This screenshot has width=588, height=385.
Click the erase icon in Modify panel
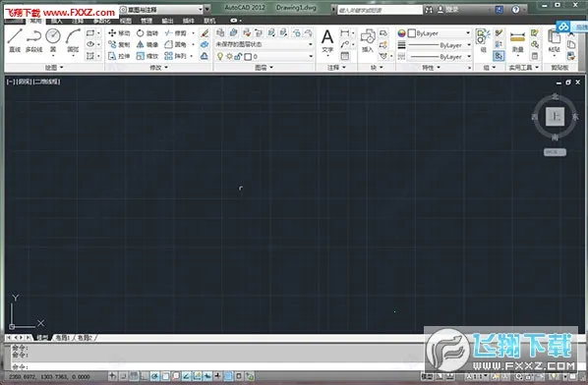click(205, 33)
